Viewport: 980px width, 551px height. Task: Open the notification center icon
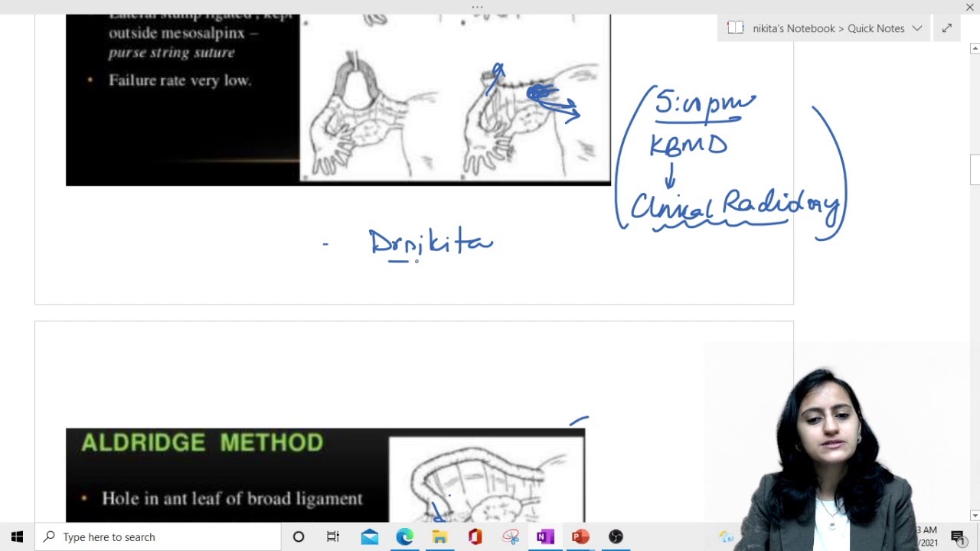coord(958,536)
